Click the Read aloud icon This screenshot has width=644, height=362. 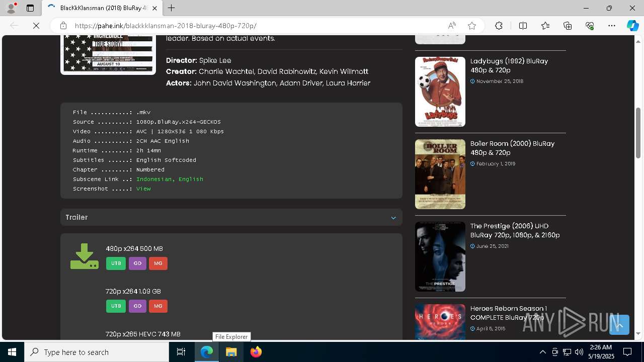point(452,26)
